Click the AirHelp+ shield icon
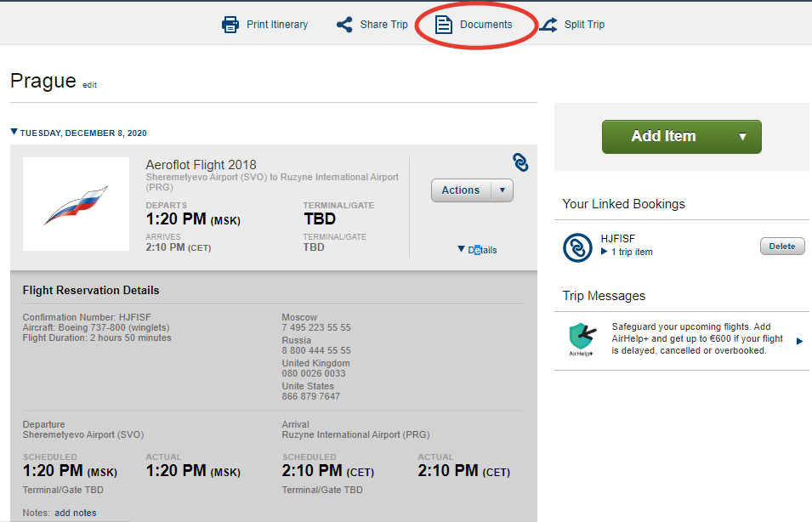The width and height of the screenshot is (812, 522). tap(582, 339)
